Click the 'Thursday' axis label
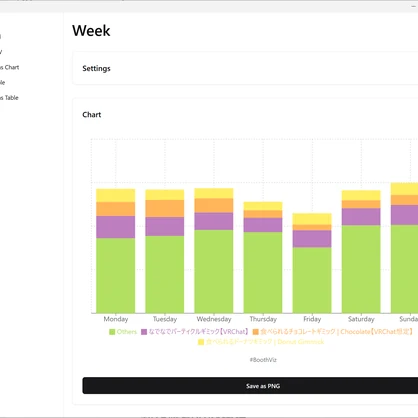This screenshot has width=418, height=418. 263,319
